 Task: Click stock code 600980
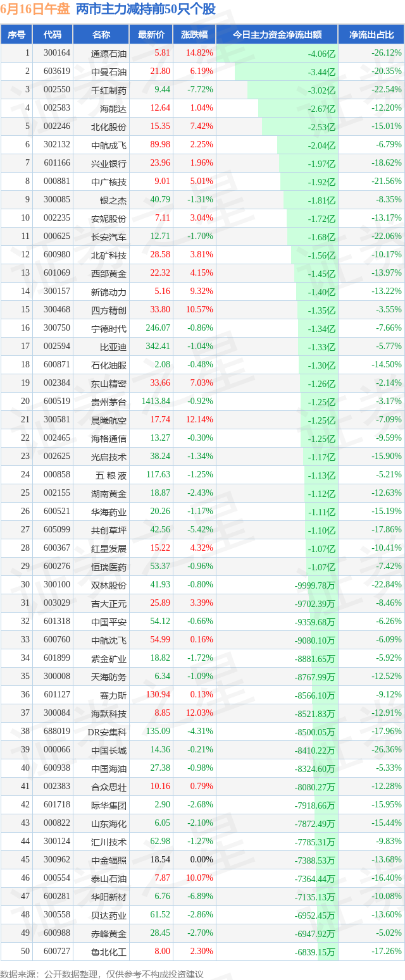[57, 255]
